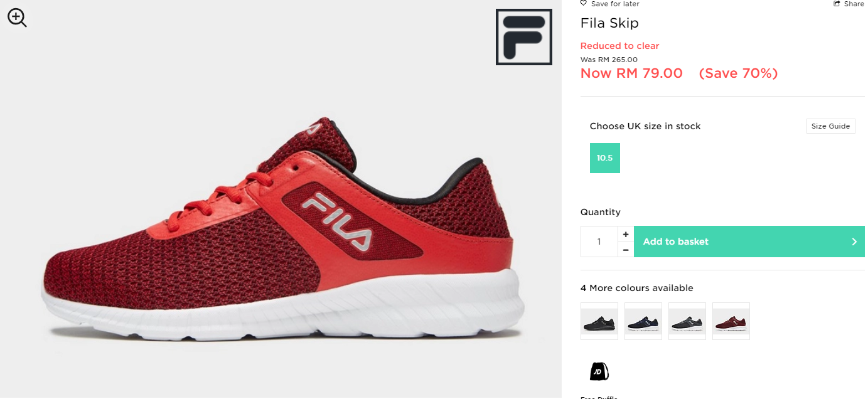Focus the quantity input field
Image resolution: width=868 pixels, height=399 pixels.
tap(599, 242)
